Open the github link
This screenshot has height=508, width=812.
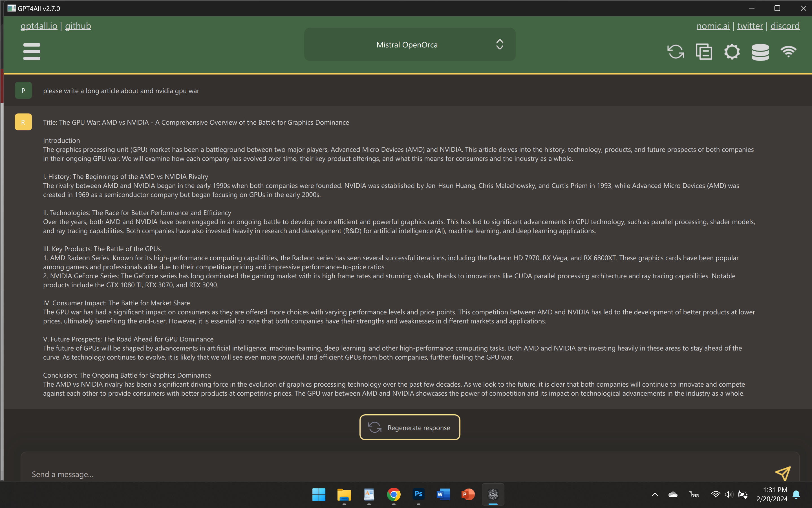point(78,26)
